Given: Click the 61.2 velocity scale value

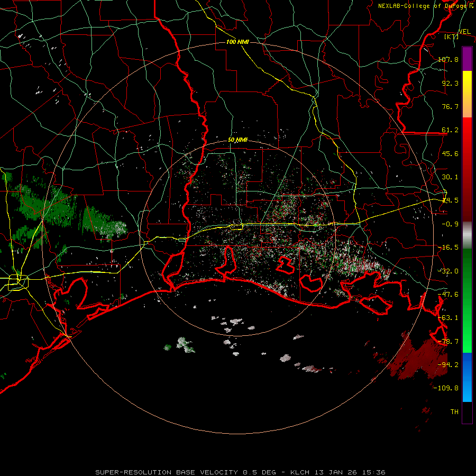Looking at the screenshot, I should click(x=450, y=130).
